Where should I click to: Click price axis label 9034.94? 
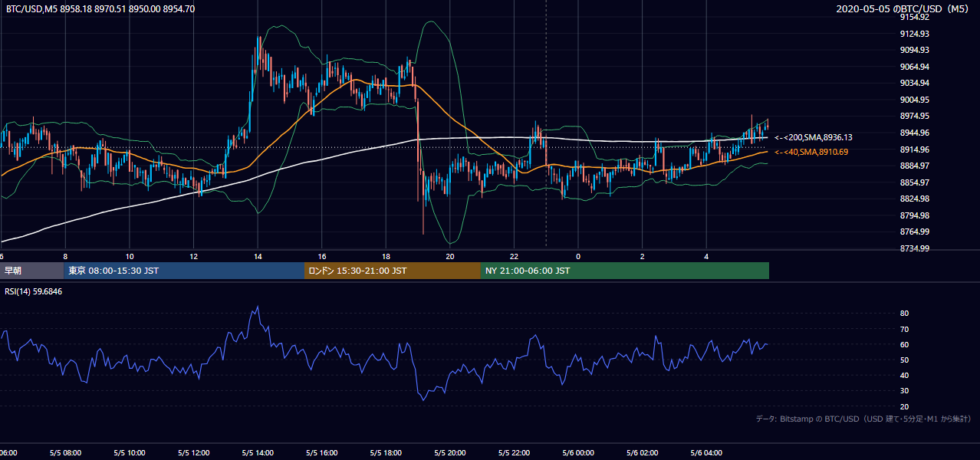[x=915, y=83]
